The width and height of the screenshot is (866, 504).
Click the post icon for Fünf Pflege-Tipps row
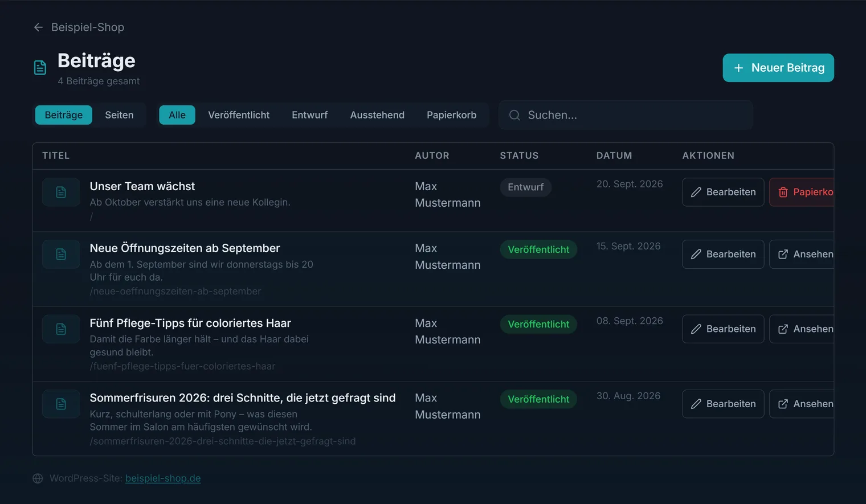tap(61, 329)
